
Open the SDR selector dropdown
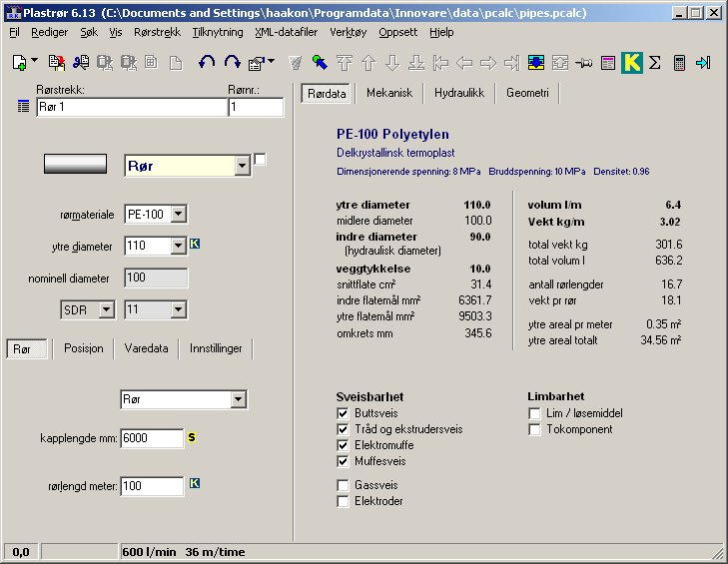(106, 309)
